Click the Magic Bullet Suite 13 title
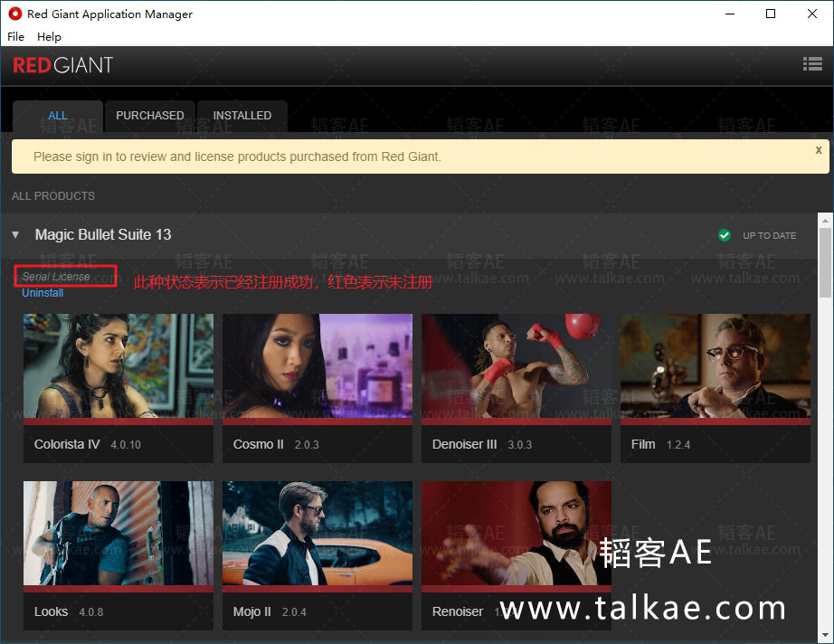The width and height of the screenshot is (834, 644). tap(103, 234)
